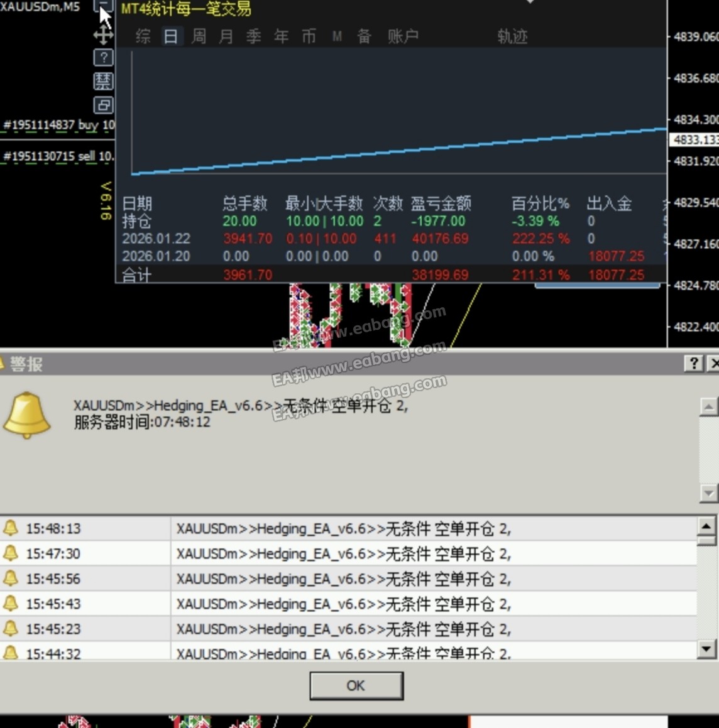Screen dimensions: 719x728
Task: Open the 月 (monthly) statistics tab
Action: [x=226, y=36]
